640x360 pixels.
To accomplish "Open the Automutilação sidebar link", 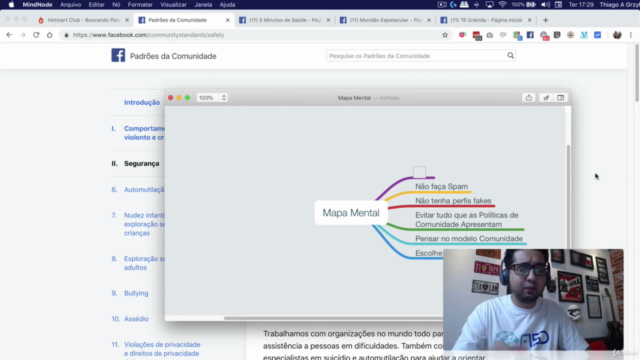I will [144, 189].
